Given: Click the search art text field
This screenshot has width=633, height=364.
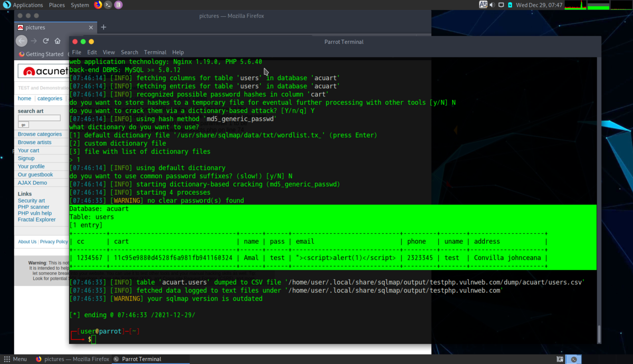Looking at the screenshot, I should click(39, 118).
